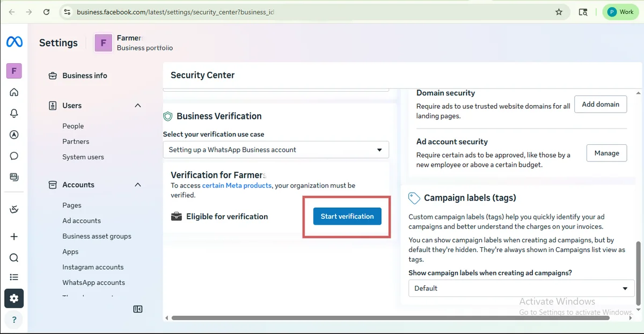The height and width of the screenshot is (334, 644).
Task: Open the Default campaign labels dropdown
Action: 521,288
